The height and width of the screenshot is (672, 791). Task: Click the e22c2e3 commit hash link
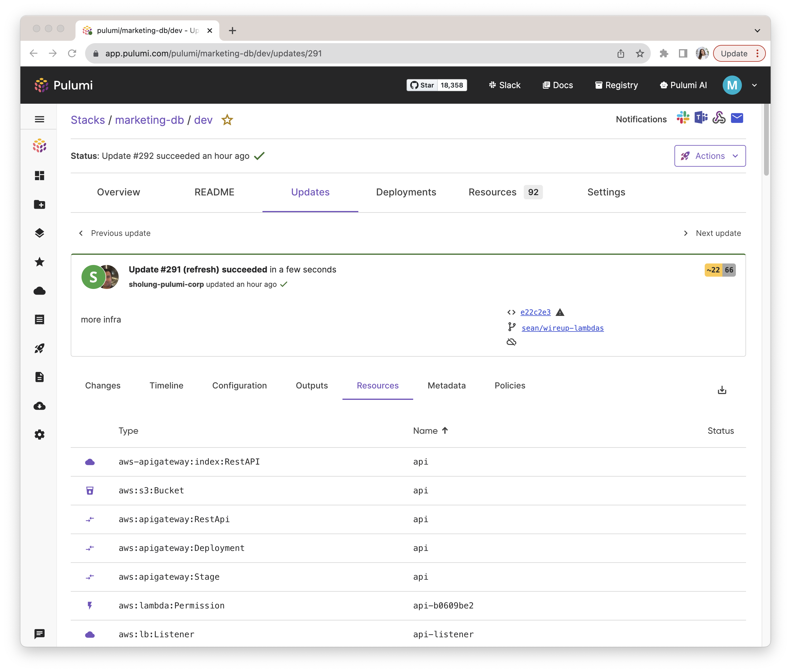[535, 312]
